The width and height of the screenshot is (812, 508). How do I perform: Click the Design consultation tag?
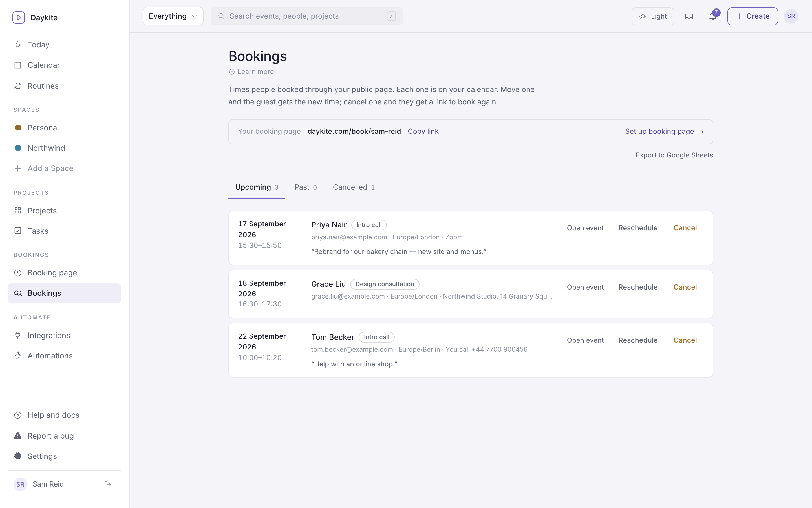(385, 284)
